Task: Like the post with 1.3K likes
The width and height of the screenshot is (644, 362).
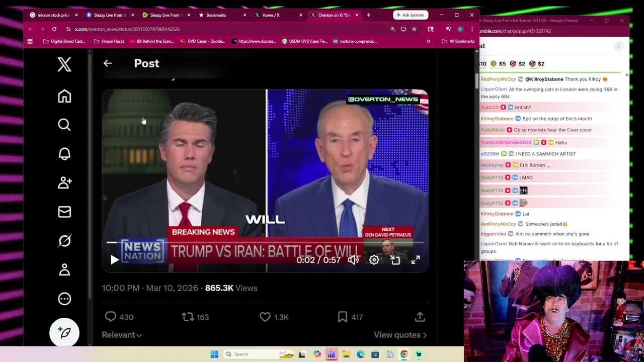Action: [265, 317]
